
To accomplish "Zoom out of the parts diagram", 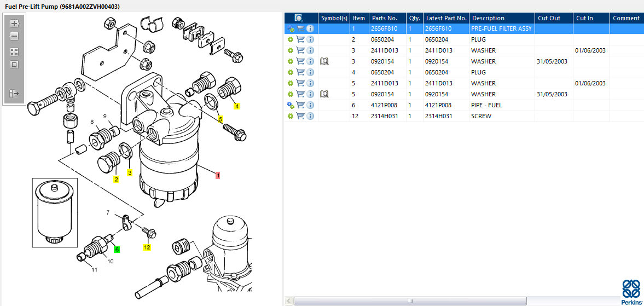I will tap(14, 36).
